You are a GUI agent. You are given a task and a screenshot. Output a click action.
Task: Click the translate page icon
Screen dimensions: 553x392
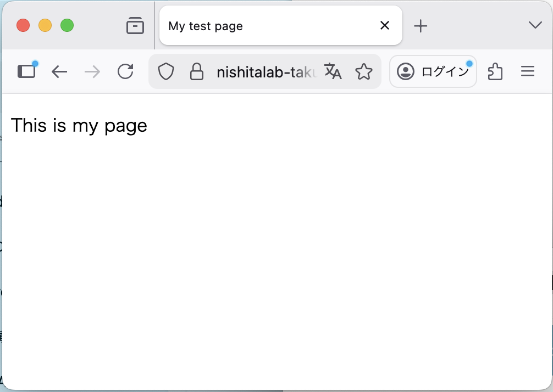(334, 72)
